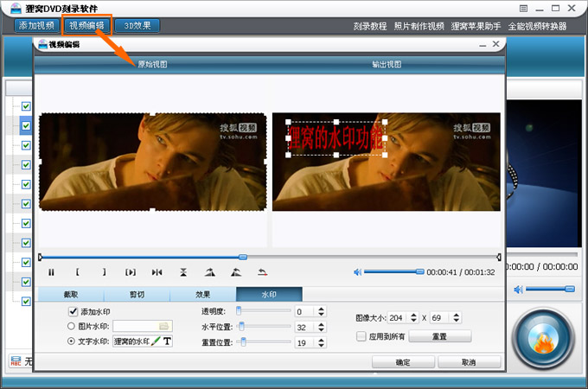The image size is (588, 389).
Task: Decrease image height 69 with the down arrow
Action: point(457,320)
